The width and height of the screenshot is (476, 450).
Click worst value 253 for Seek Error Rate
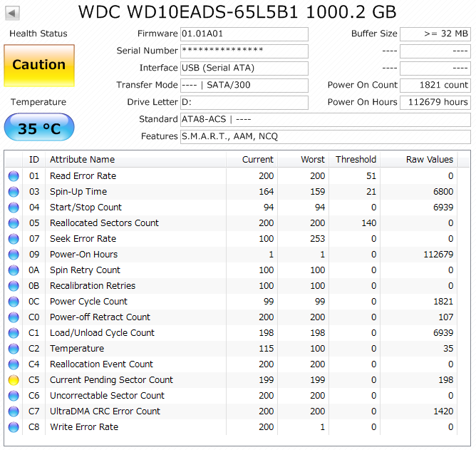[x=318, y=239]
